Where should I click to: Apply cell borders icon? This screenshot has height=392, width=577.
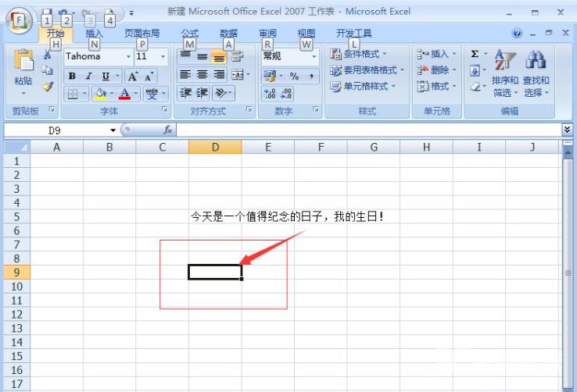point(73,94)
